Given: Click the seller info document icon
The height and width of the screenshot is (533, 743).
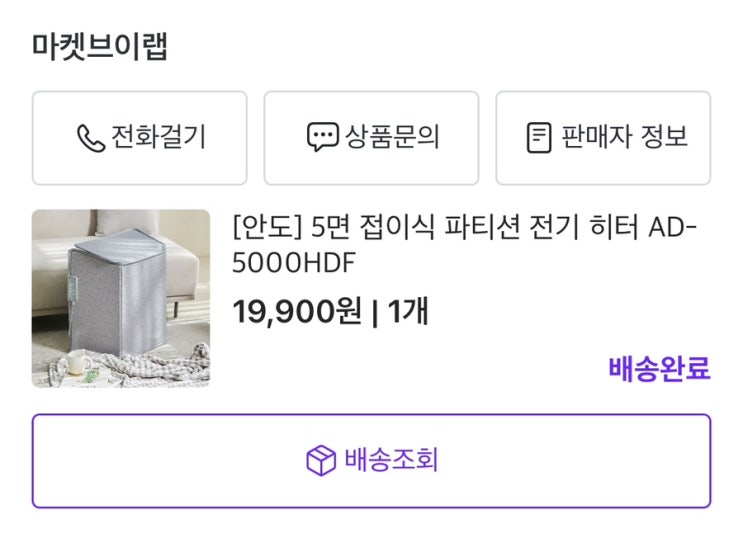Looking at the screenshot, I should click(539, 138).
